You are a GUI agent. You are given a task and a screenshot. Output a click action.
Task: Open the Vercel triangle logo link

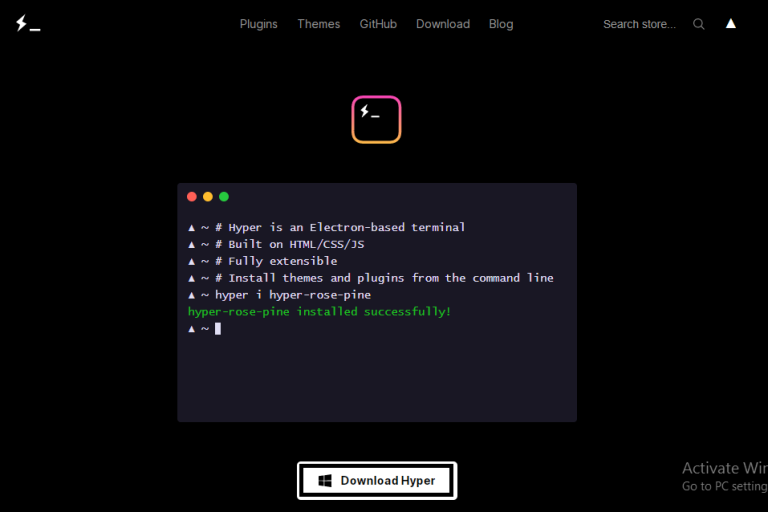[731, 24]
